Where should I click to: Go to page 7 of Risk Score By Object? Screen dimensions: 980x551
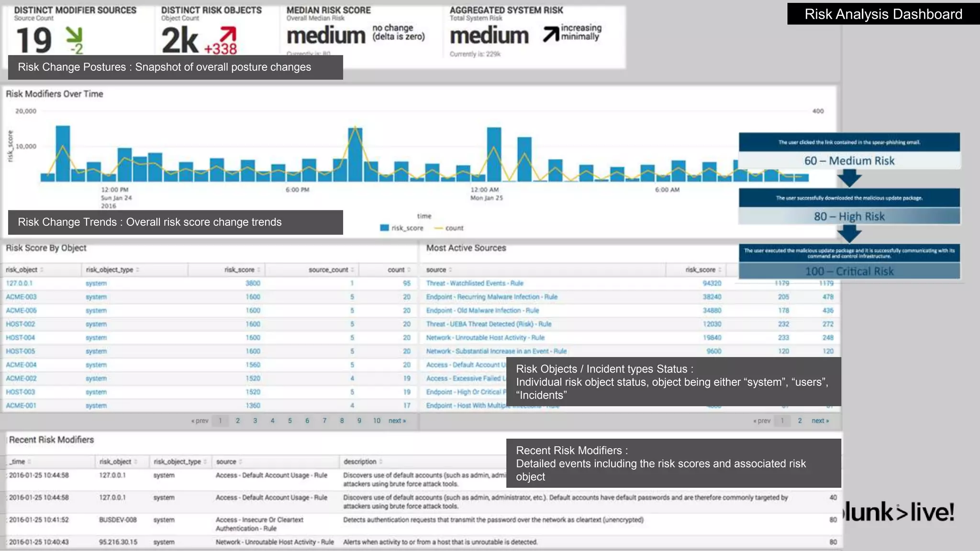coord(324,421)
